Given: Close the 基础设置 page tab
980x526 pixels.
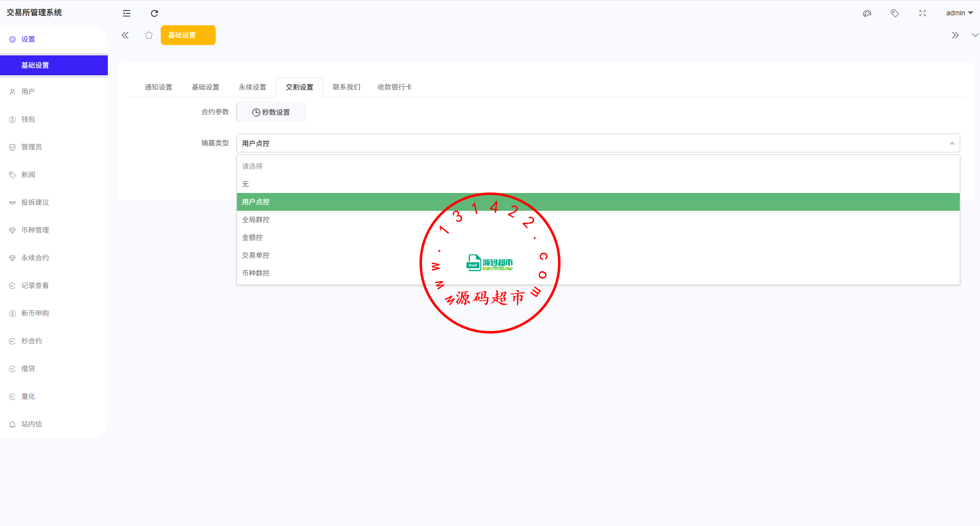Looking at the screenshot, I should click(207, 36).
